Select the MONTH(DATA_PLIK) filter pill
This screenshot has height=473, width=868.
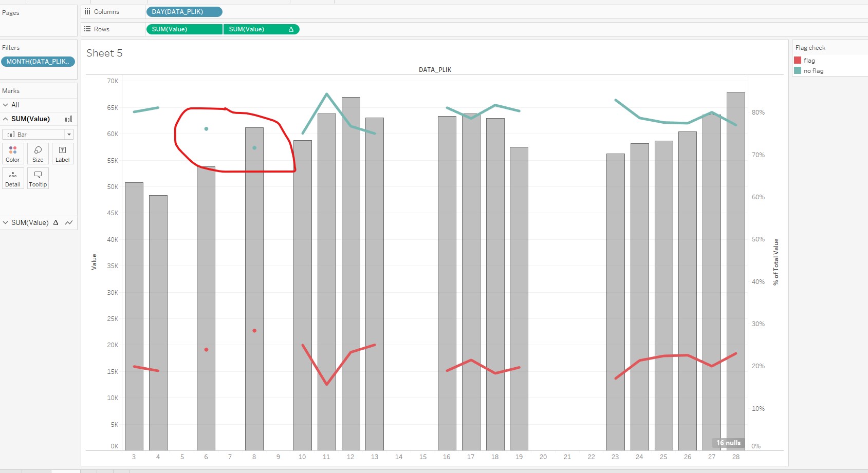coord(38,62)
